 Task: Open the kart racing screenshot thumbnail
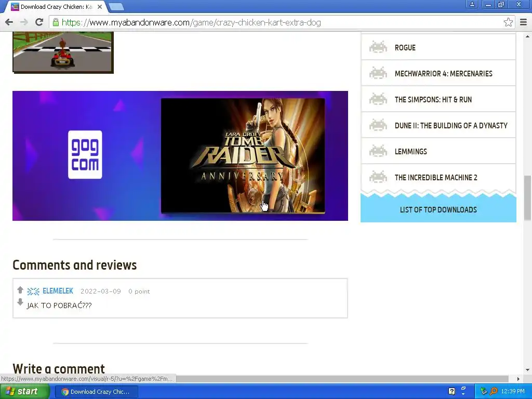click(63, 52)
